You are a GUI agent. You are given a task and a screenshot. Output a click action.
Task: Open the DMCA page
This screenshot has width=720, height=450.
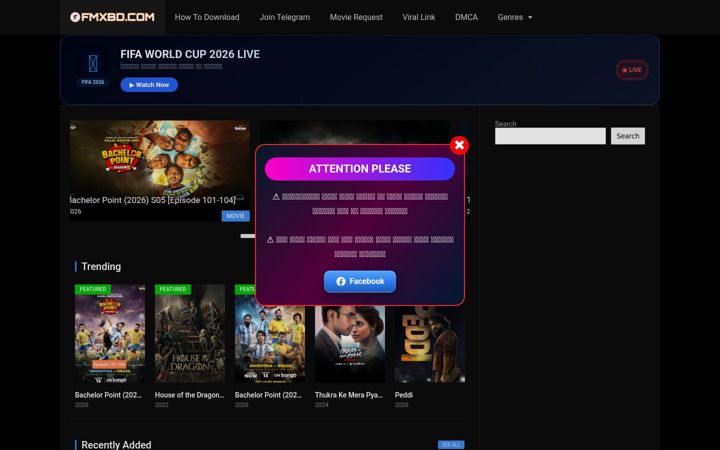pyautogui.click(x=466, y=17)
